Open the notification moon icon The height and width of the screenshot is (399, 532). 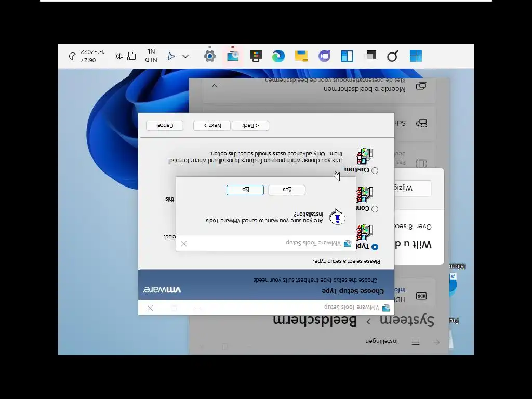(x=72, y=56)
